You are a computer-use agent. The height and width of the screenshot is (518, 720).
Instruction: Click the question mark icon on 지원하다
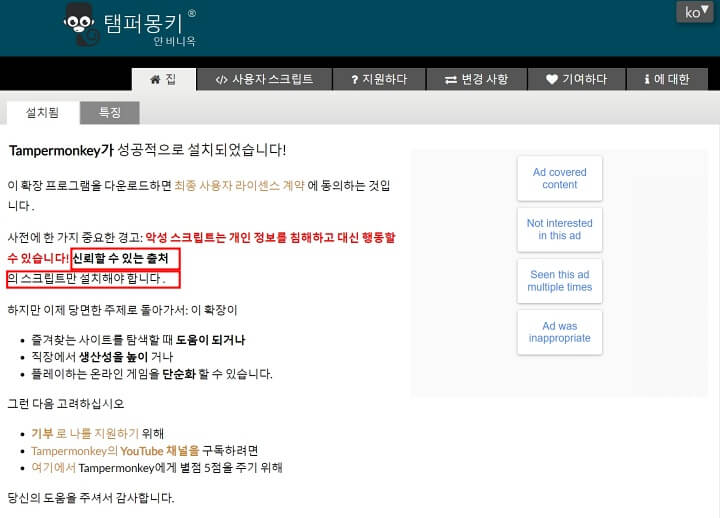point(354,80)
